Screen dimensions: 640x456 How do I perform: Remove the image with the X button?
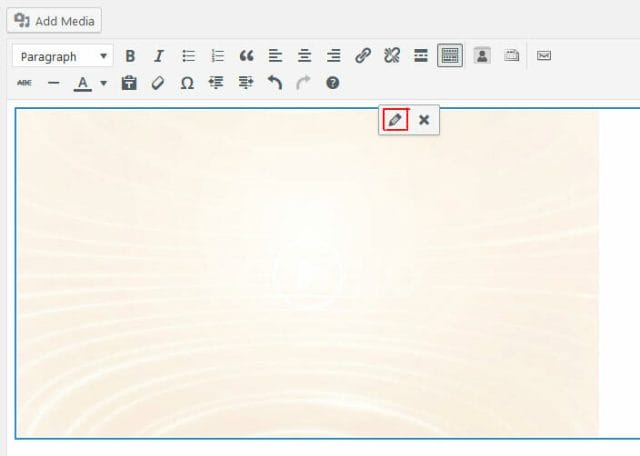click(x=424, y=120)
